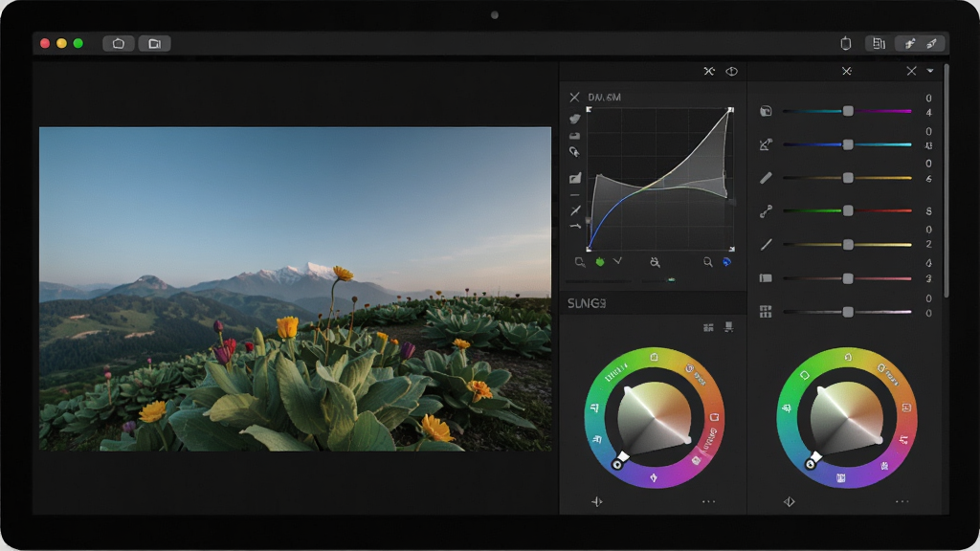
Task: Close the sliders panel with its X button
Action: point(911,71)
